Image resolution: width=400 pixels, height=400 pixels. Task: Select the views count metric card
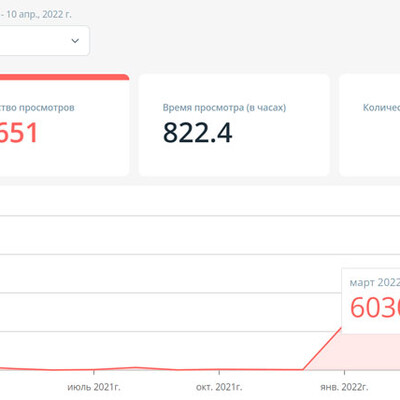(x=64, y=125)
